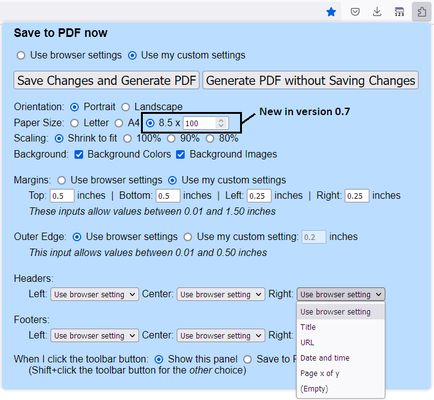Select Letter paper size
The width and height of the screenshot is (434, 400).
tap(75, 123)
